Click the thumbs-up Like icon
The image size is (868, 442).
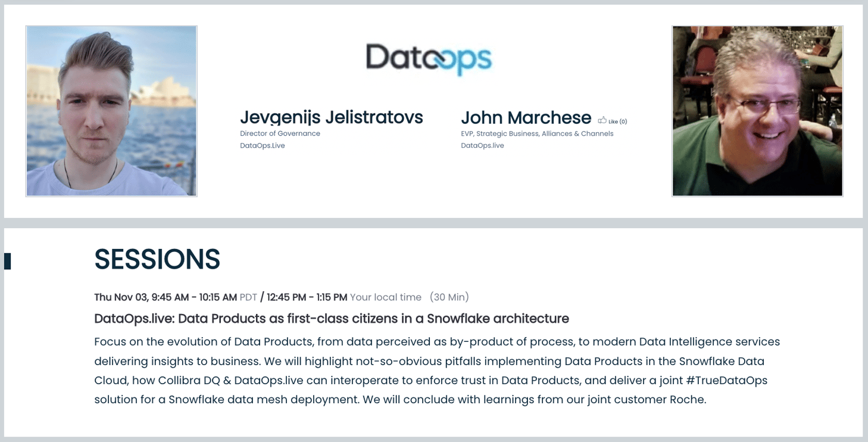602,120
